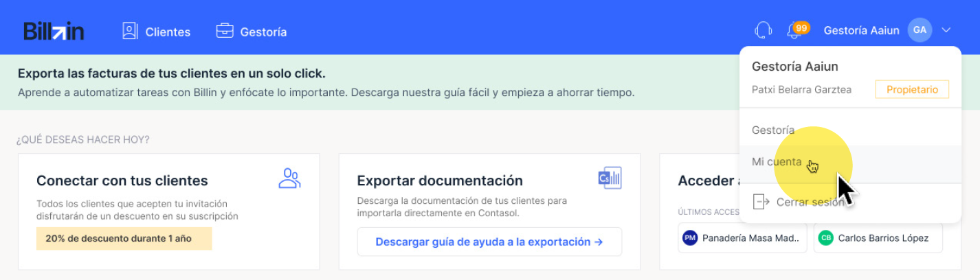Open the Clientes menu
Screen dimensions: 980x280
[157, 32]
